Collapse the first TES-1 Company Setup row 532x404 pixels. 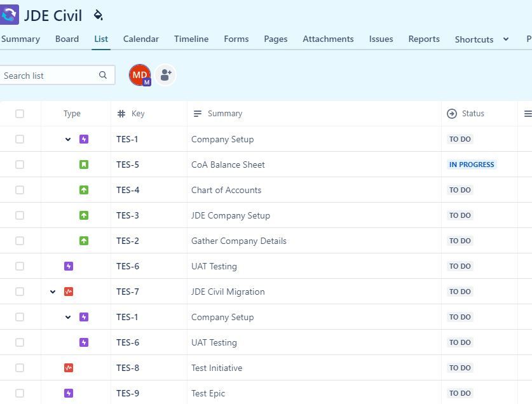pyautogui.click(x=68, y=139)
